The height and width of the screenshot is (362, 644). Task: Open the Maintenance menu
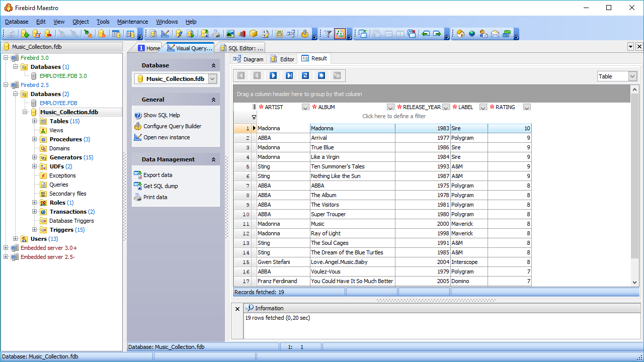[x=132, y=22]
